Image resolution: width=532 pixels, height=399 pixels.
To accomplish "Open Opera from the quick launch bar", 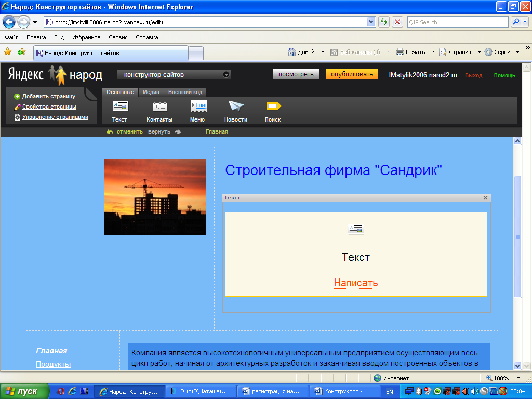I will (x=61, y=391).
